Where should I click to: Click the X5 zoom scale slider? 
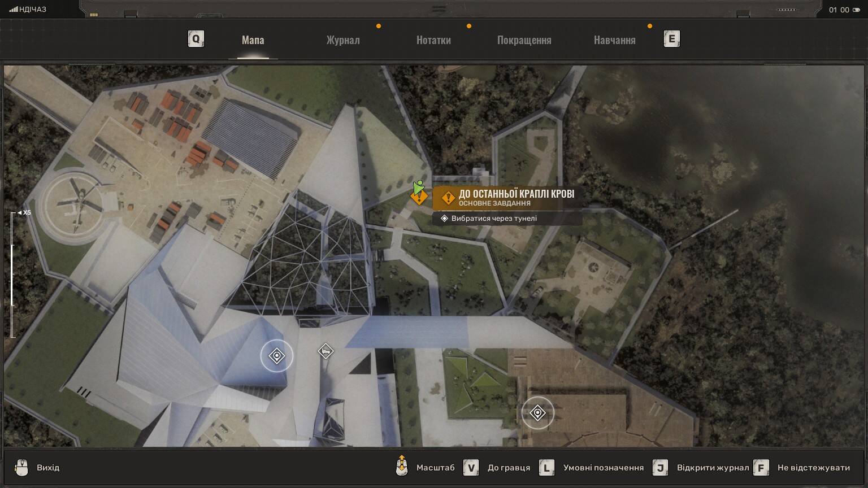(x=14, y=274)
